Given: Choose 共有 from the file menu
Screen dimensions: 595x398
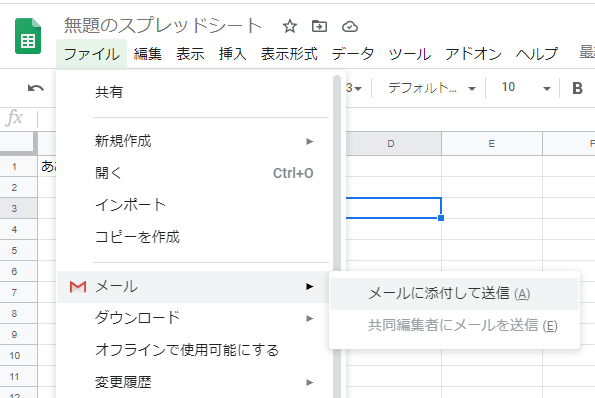Looking at the screenshot, I should coord(193,92).
